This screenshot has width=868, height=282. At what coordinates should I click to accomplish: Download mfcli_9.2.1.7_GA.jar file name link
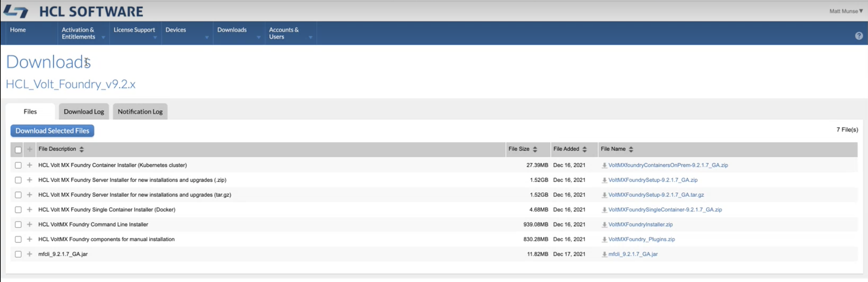[633, 254]
